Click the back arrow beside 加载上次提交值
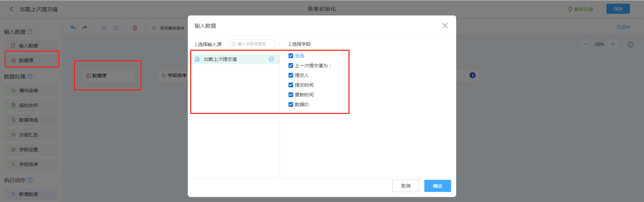The width and height of the screenshot is (644, 202). pos(12,9)
